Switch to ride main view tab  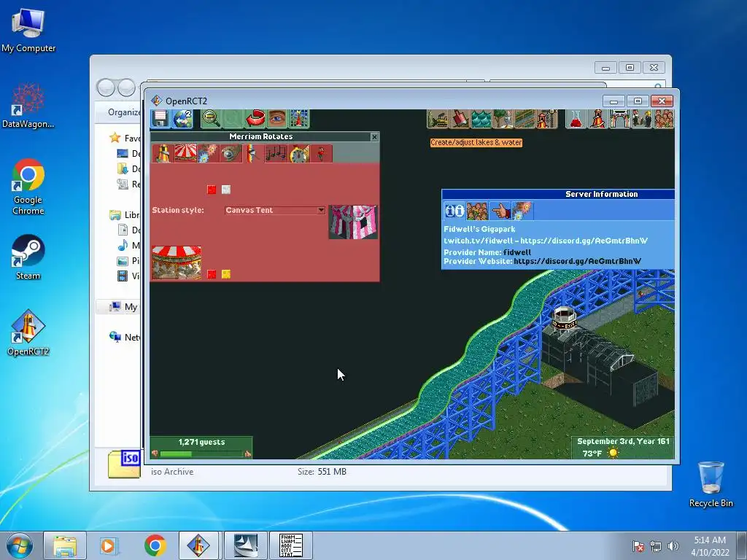pyautogui.click(x=163, y=153)
